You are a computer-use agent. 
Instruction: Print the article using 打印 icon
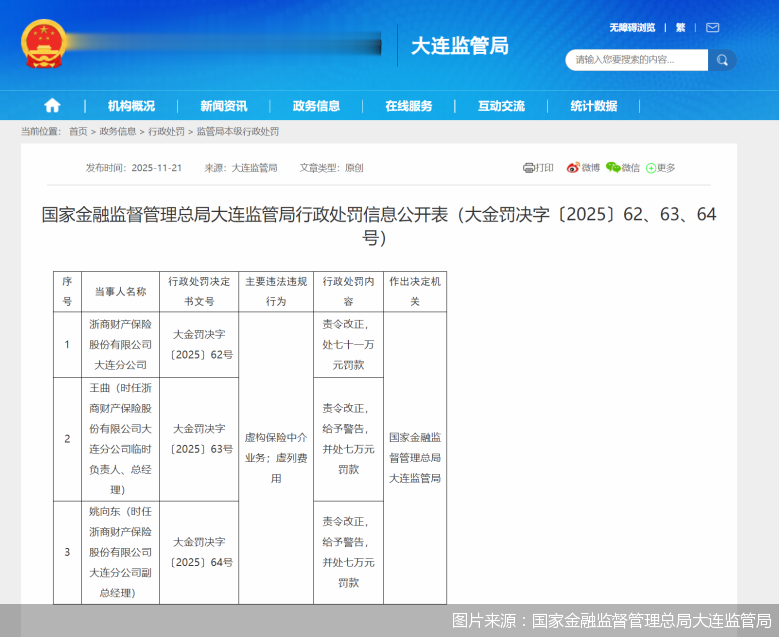coord(538,168)
